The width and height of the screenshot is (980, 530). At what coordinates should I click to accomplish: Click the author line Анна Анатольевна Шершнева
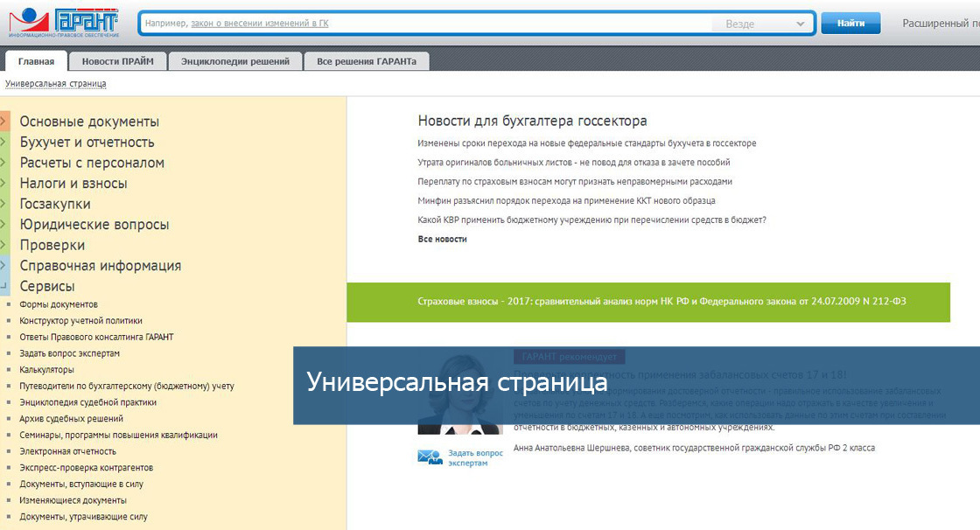[694, 448]
